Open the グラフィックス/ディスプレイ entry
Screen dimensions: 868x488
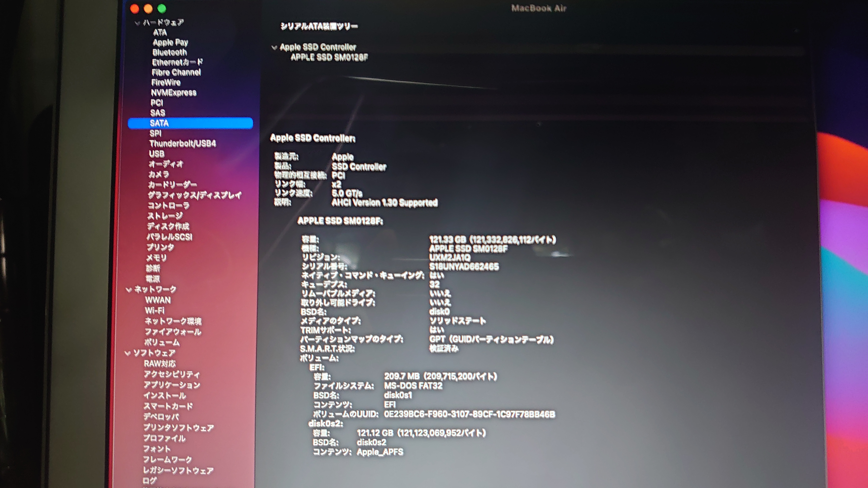pyautogui.click(x=194, y=195)
